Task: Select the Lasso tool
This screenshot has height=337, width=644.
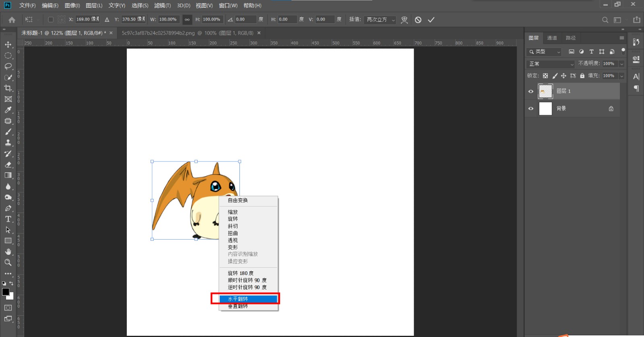Action: pyautogui.click(x=8, y=66)
